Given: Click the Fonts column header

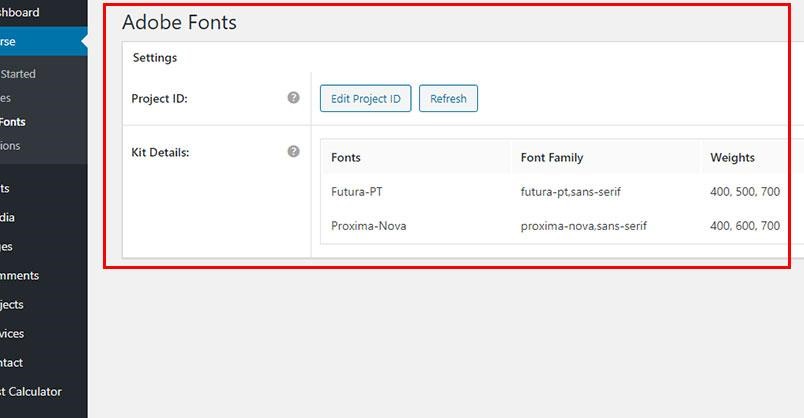Looking at the screenshot, I should pos(346,157).
